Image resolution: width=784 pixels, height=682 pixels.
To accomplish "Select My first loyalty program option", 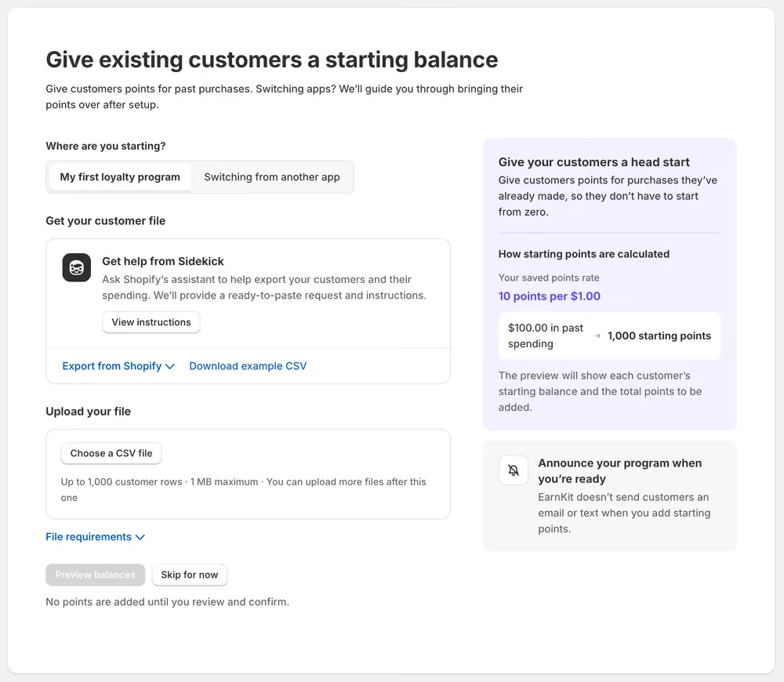I will click(x=120, y=177).
